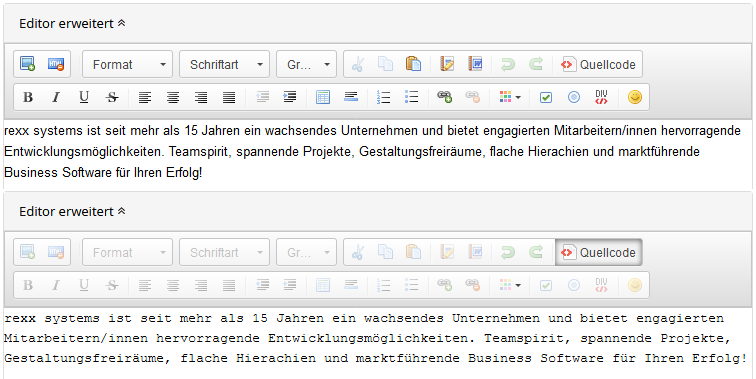Insert a hyperlink via the active toolbar

coord(444,97)
